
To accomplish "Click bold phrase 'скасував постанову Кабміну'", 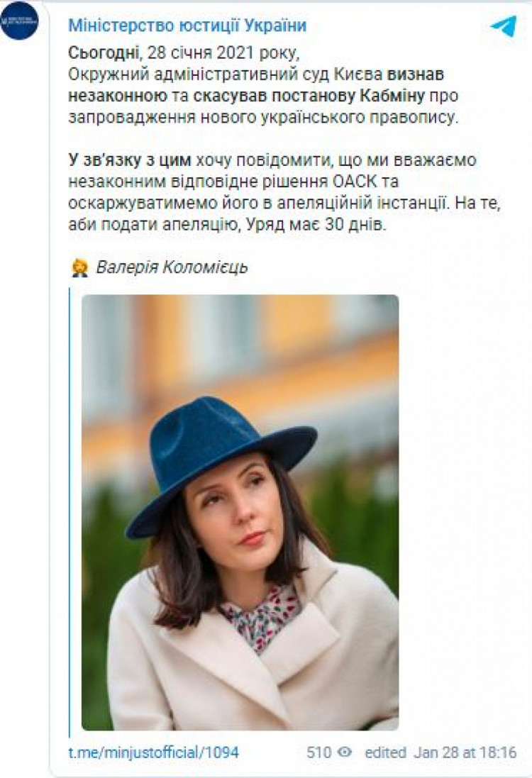I will (x=309, y=96).
